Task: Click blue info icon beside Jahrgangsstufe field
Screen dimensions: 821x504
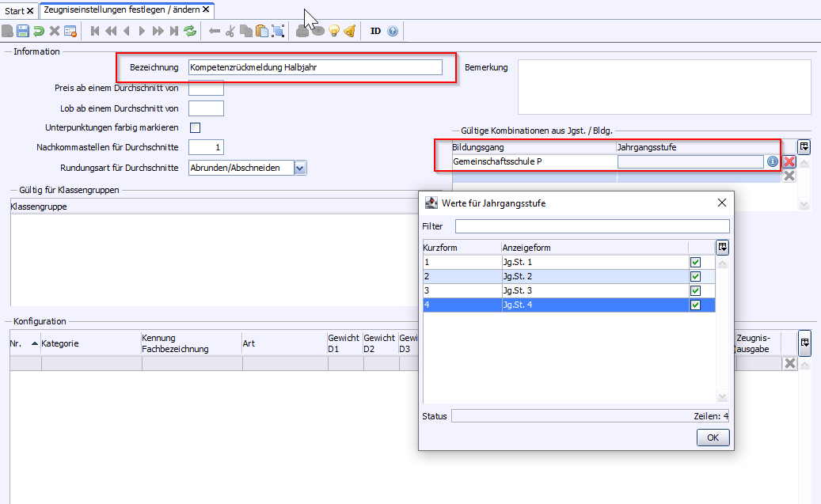Action: pyautogui.click(x=773, y=161)
